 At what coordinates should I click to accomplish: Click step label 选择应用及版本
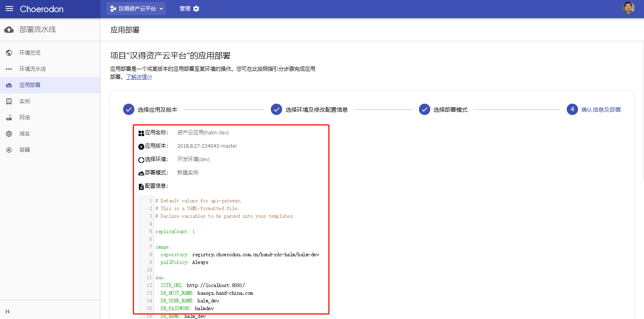(157, 110)
